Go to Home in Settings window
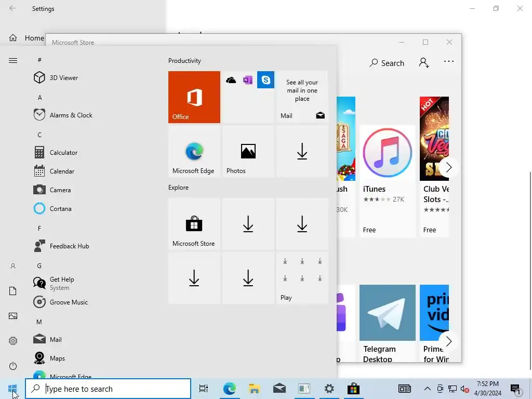 [27, 38]
